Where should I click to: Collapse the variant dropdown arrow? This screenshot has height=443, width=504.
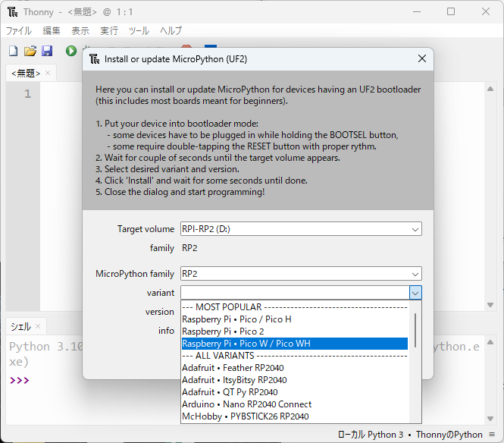(x=415, y=293)
